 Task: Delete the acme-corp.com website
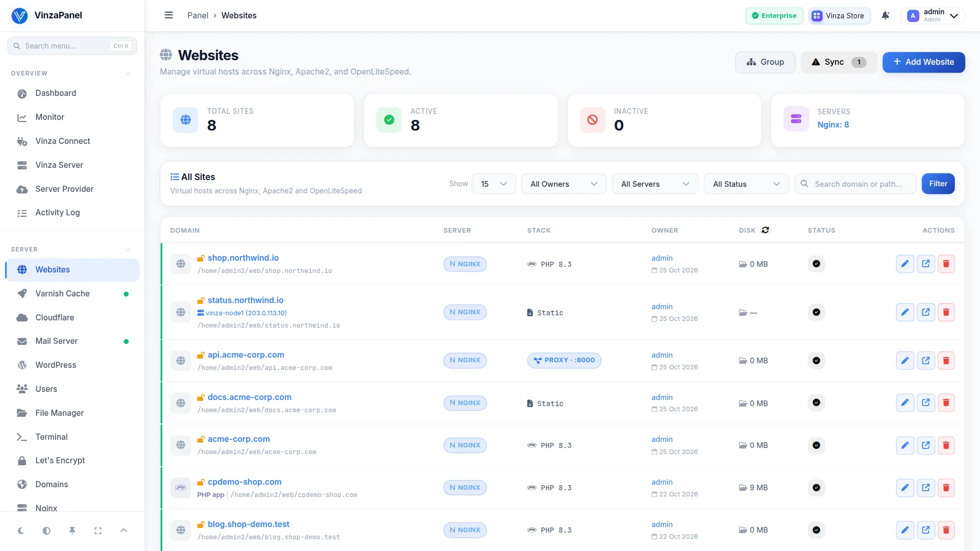click(946, 445)
